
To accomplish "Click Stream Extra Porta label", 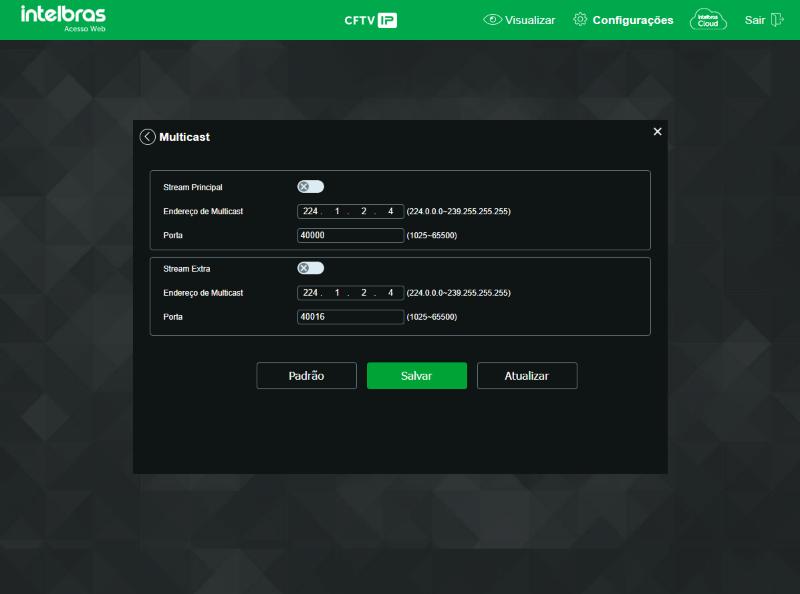I will pos(172,317).
